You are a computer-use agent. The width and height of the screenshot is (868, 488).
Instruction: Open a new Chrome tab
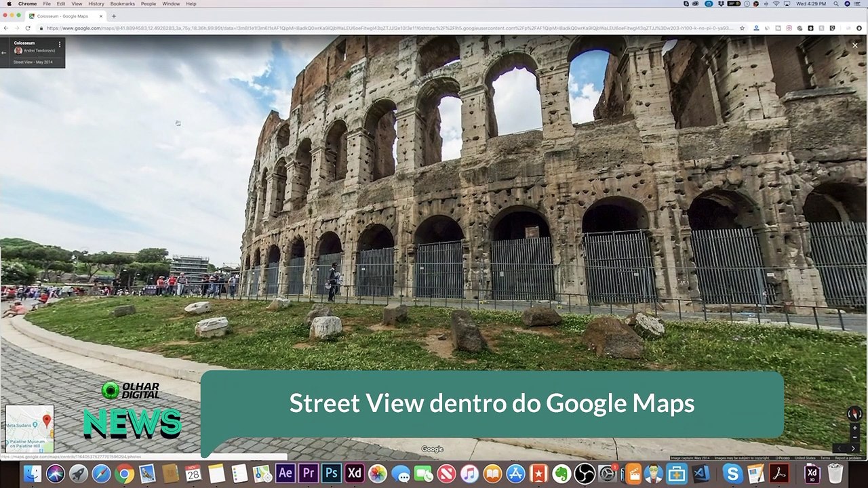coord(113,16)
